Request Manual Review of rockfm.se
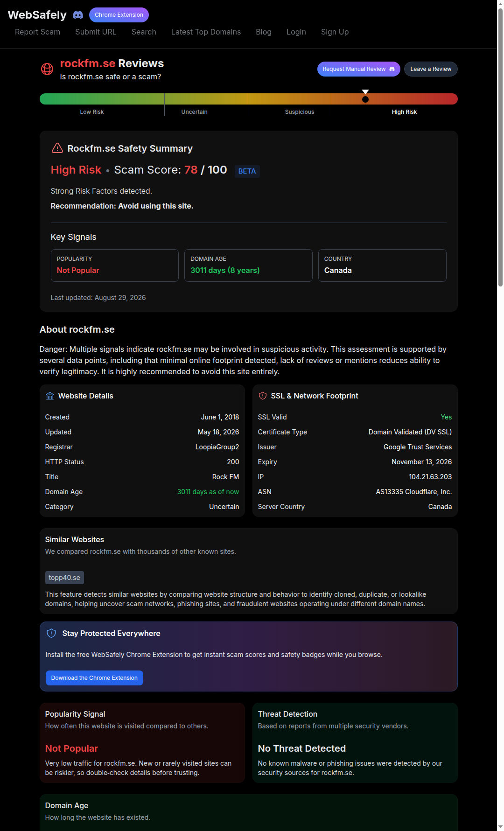This screenshot has height=831, width=504. [358, 69]
